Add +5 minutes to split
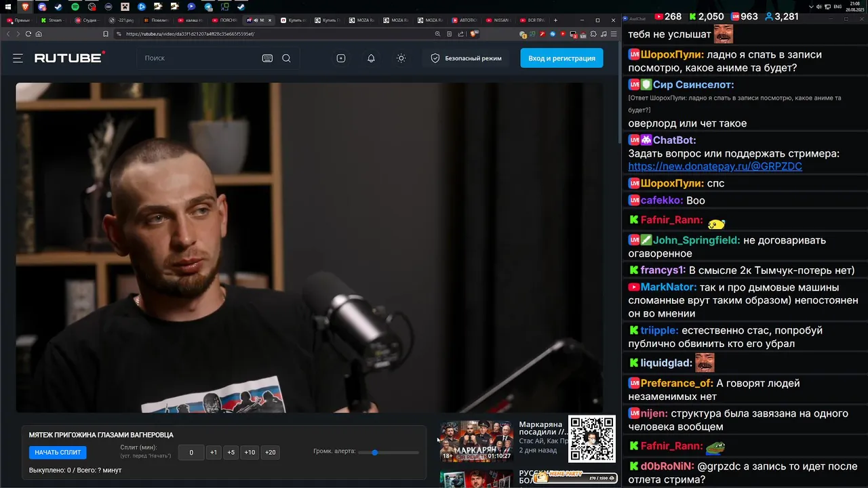The height and width of the screenshot is (488, 868). coord(231,452)
